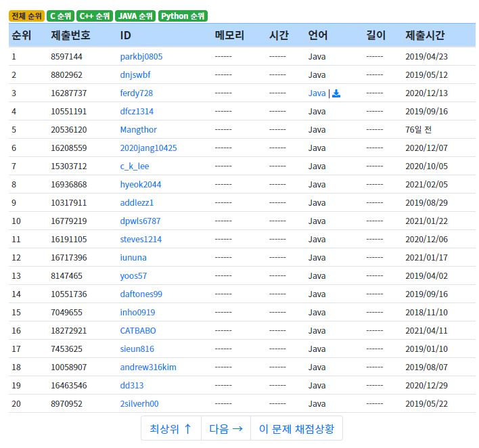479x448 pixels.
Task: View Mangthor's profile
Action: [x=139, y=130]
